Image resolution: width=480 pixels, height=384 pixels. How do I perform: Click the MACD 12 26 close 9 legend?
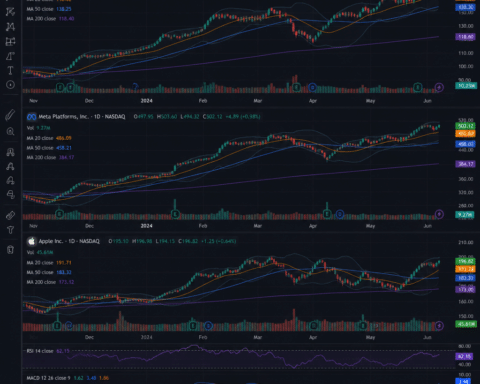68,378
